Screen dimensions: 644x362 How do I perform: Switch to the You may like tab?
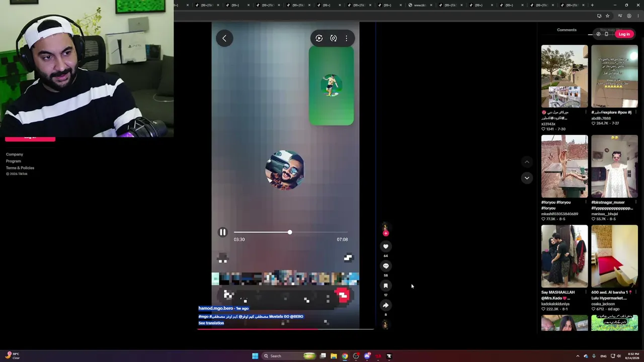point(610,30)
